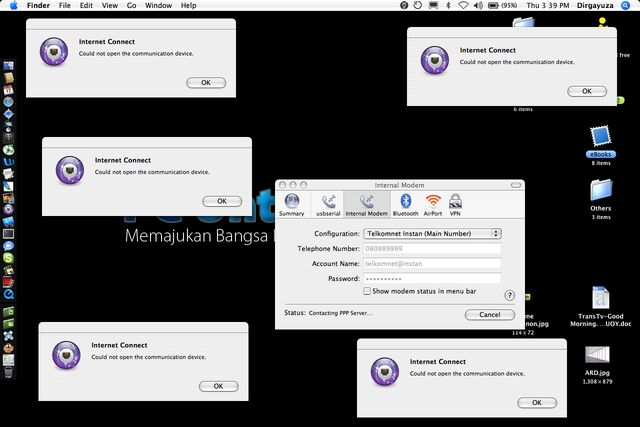Click OK in dialog above the '6 items' label

pos(587,91)
